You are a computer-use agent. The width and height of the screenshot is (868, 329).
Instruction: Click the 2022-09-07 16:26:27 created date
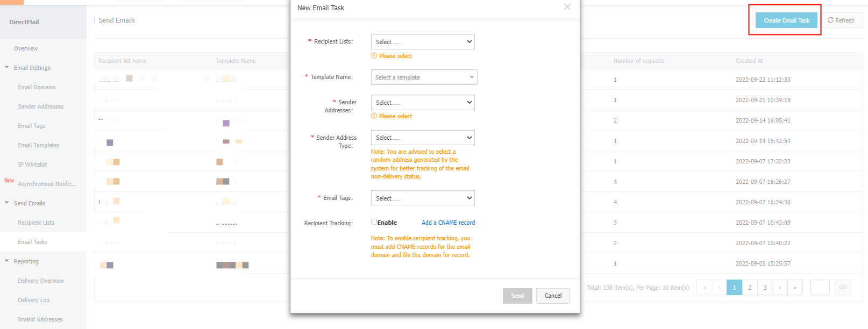pyautogui.click(x=763, y=182)
